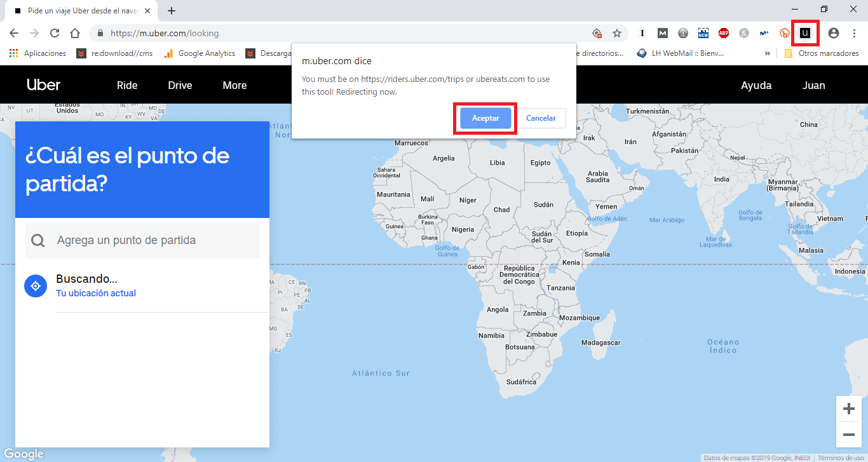The height and width of the screenshot is (462, 868).
Task: Open the Ride menu
Action: pos(127,85)
